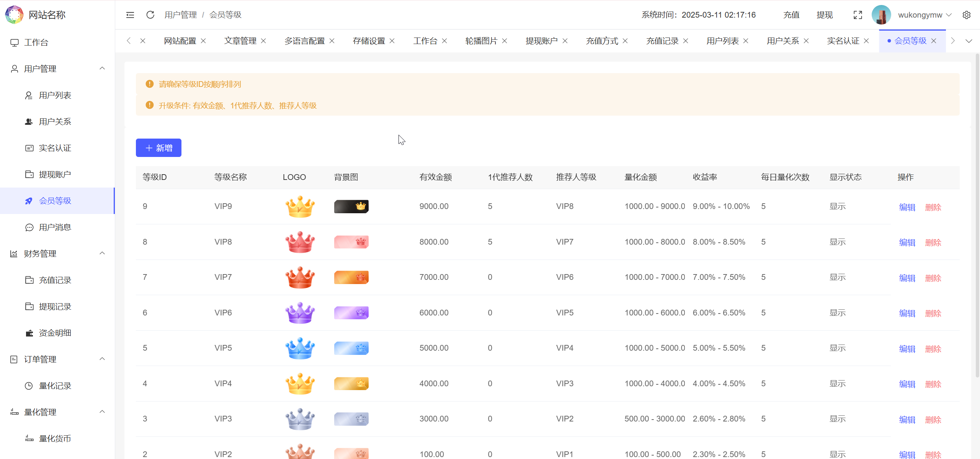The image size is (980, 459).
Task: Click the VIP6 purple crown logo
Action: pyautogui.click(x=300, y=312)
